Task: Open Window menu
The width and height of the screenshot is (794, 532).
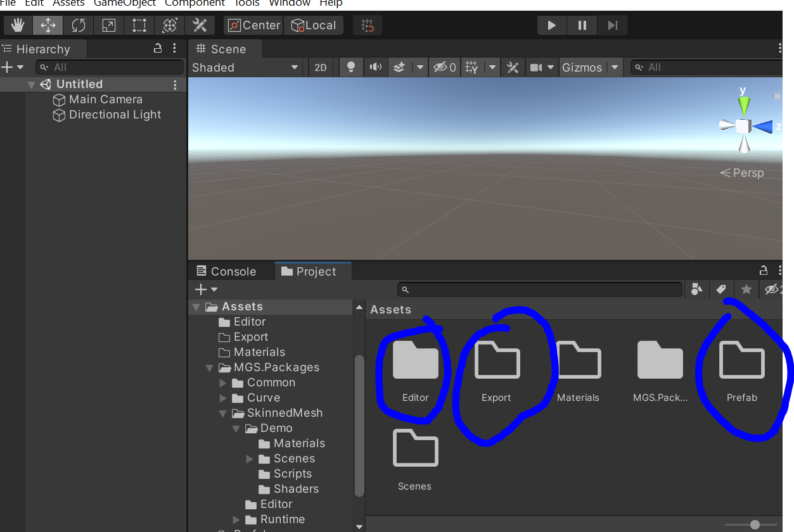Action: click(x=290, y=3)
